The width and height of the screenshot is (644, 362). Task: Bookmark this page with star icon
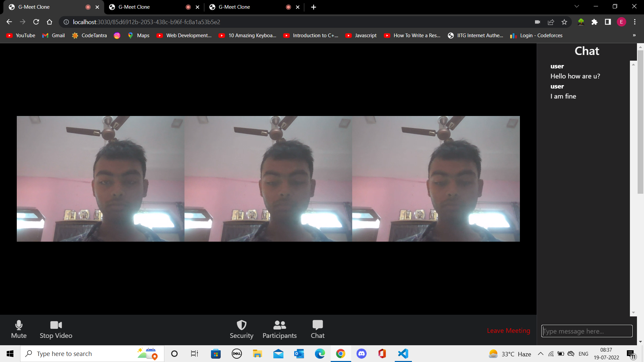564,22
